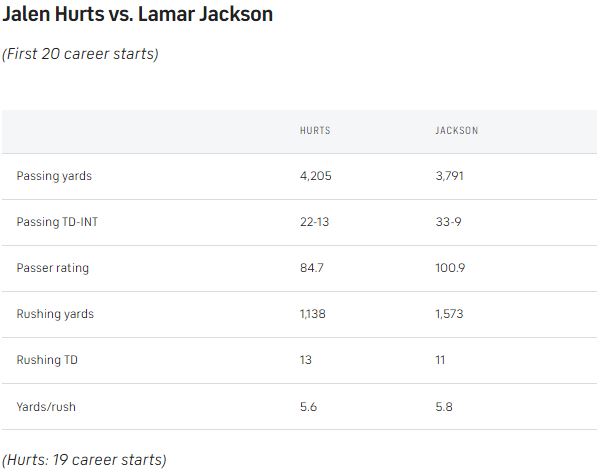607x475 pixels.
Task: Select the JACKSON column header
Action: [457, 130]
